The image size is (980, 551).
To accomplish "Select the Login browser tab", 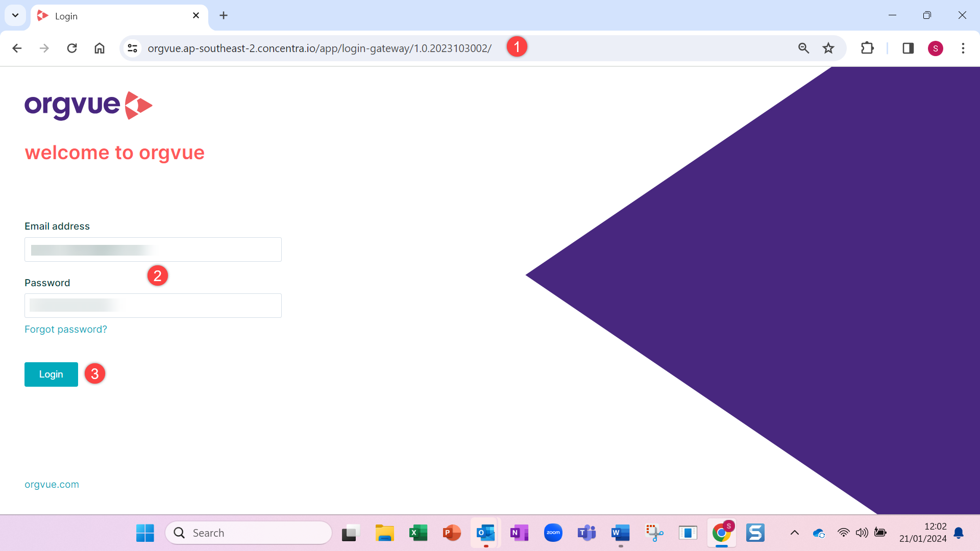I will [x=120, y=16].
